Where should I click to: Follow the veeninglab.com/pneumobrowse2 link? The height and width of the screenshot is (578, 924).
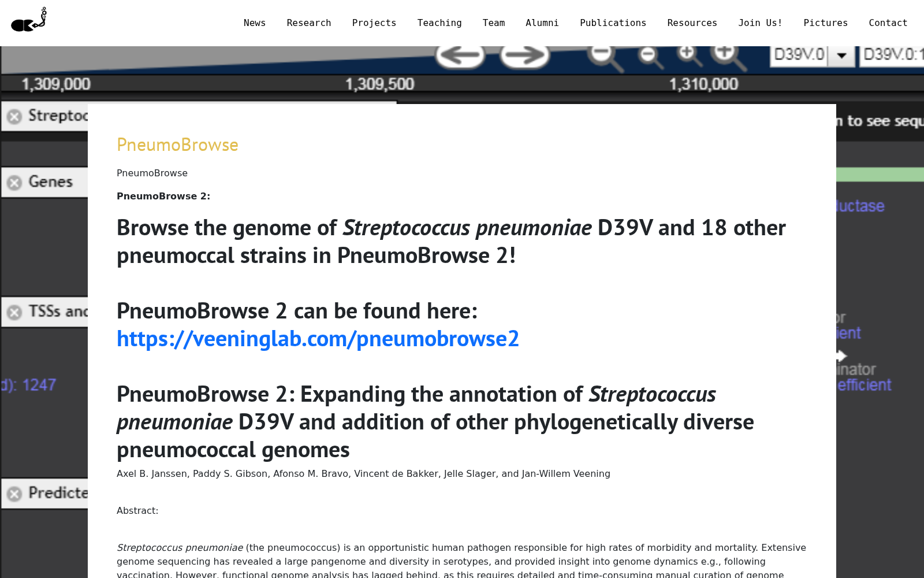click(318, 339)
